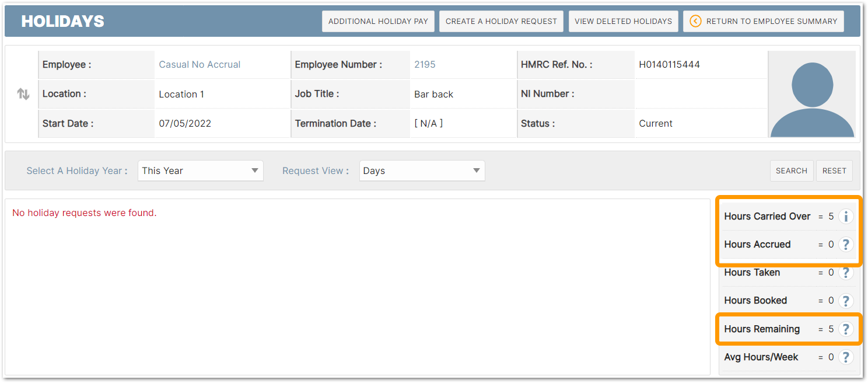Screen dimensions: 868x383
Task: Open the help icon for Hours Taken
Action: pyautogui.click(x=845, y=273)
